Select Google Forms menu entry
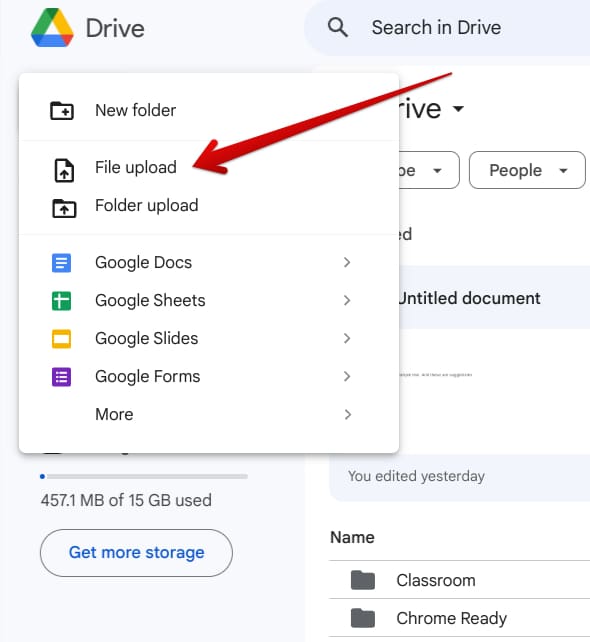Viewport: 590px width, 642px height. pyautogui.click(x=209, y=377)
